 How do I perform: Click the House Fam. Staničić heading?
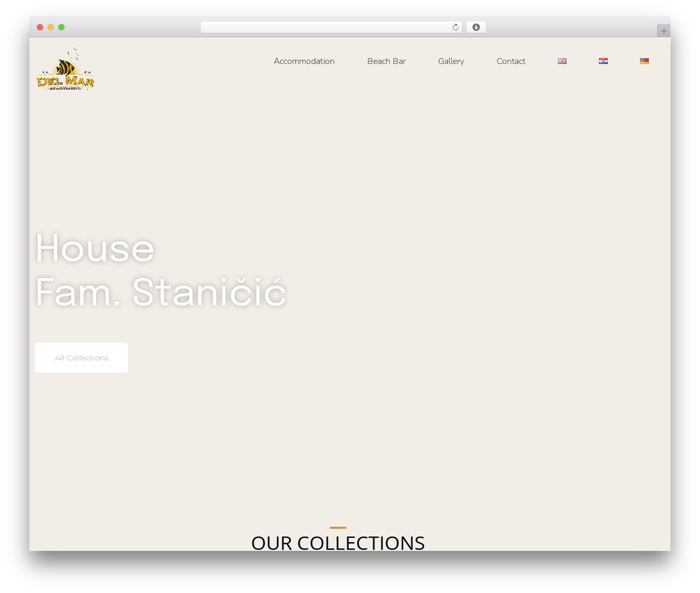[160, 270]
